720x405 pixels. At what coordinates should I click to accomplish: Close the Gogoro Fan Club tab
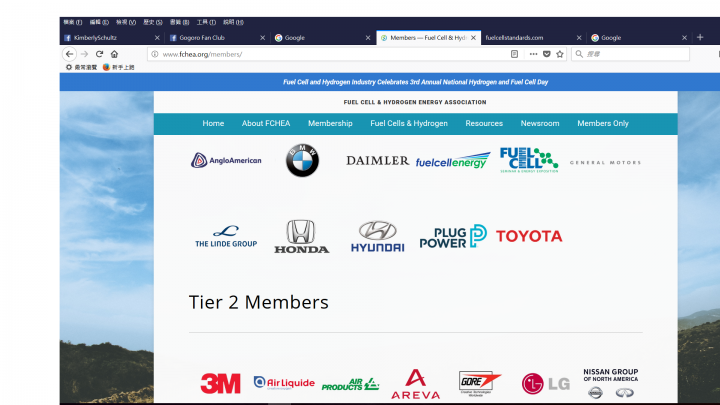263,38
